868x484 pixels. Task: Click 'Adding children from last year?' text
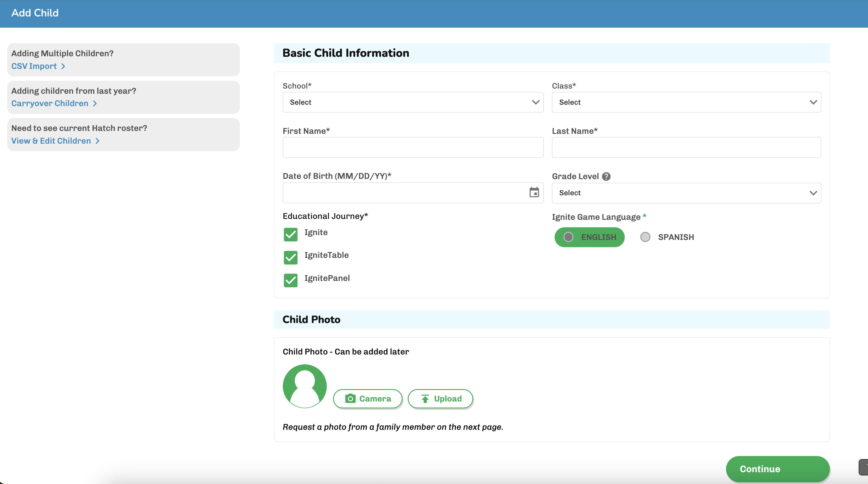pyautogui.click(x=74, y=91)
